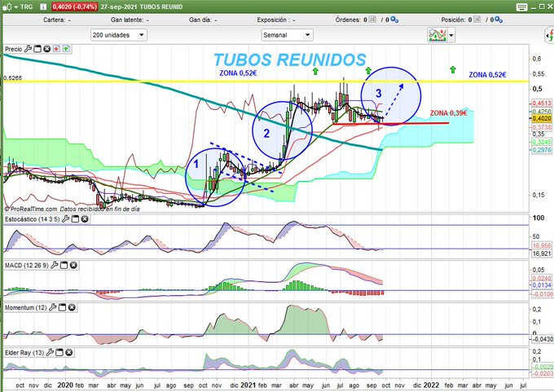Click the Precio panel window icon

tap(37, 49)
